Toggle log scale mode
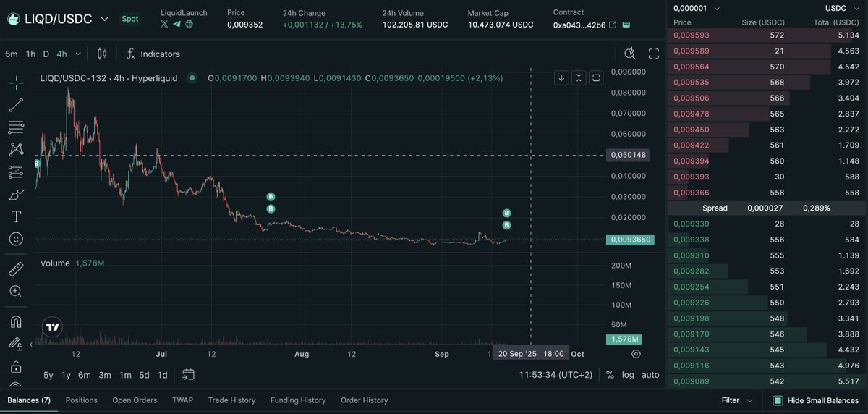The width and height of the screenshot is (868, 414). [628, 375]
